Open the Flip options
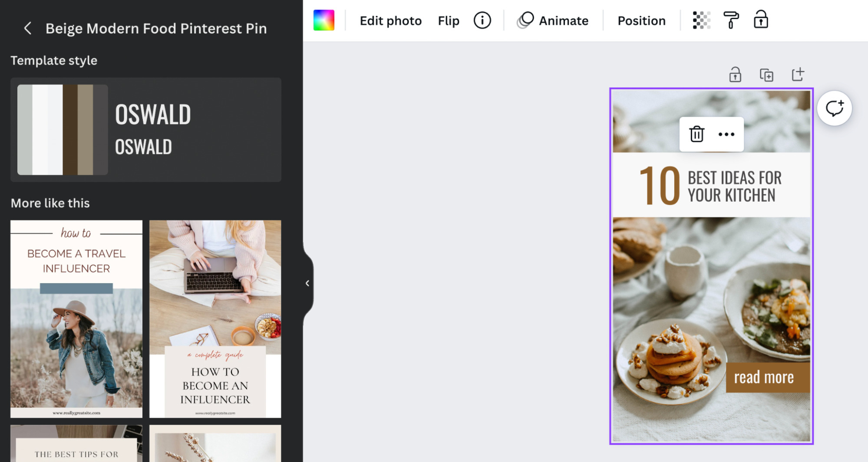The width and height of the screenshot is (868, 462). pos(449,20)
